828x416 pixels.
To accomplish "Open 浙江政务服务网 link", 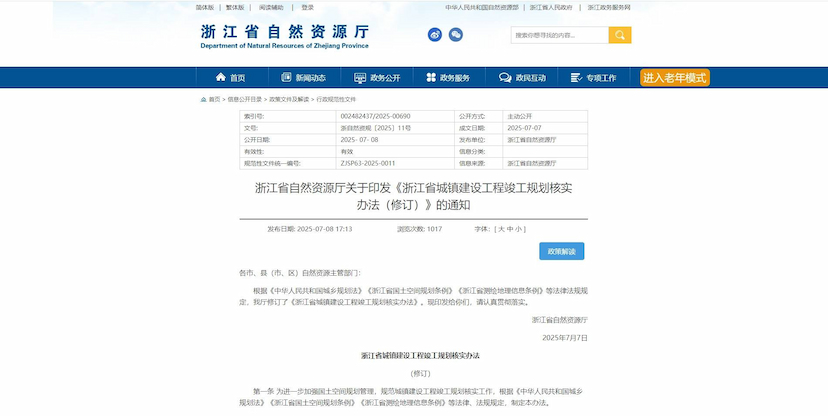I will click(609, 7).
